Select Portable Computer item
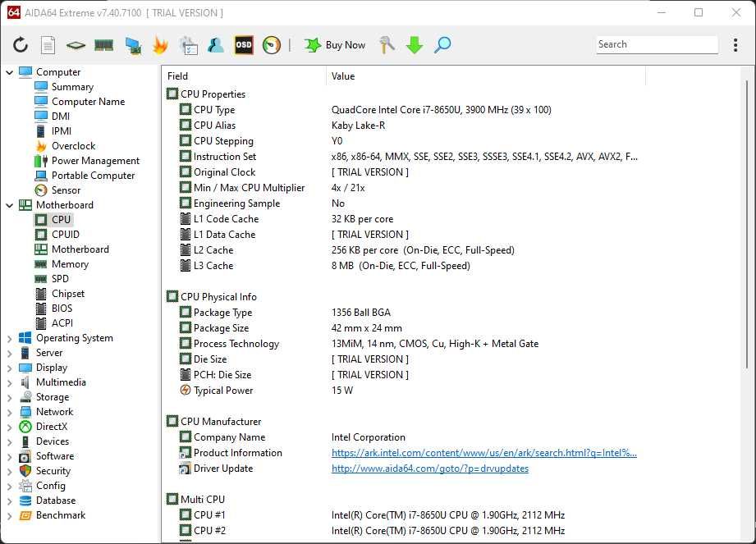756x544 pixels. click(x=93, y=176)
